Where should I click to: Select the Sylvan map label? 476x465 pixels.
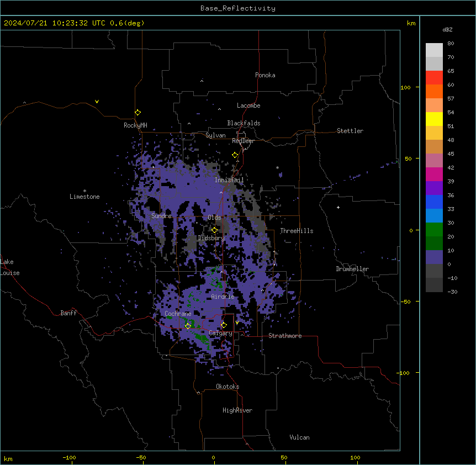pyautogui.click(x=215, y=135)
